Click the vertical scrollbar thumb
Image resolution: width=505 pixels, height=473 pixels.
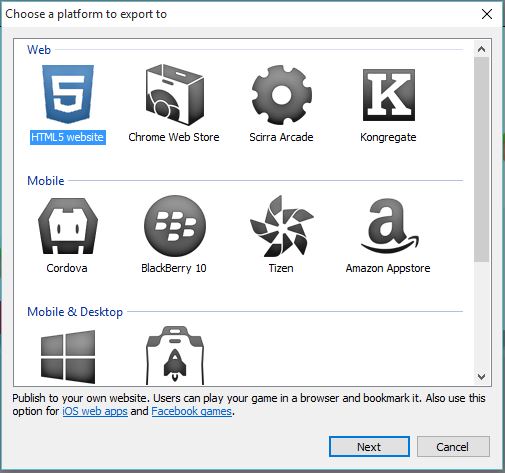[x=481, y=160]
